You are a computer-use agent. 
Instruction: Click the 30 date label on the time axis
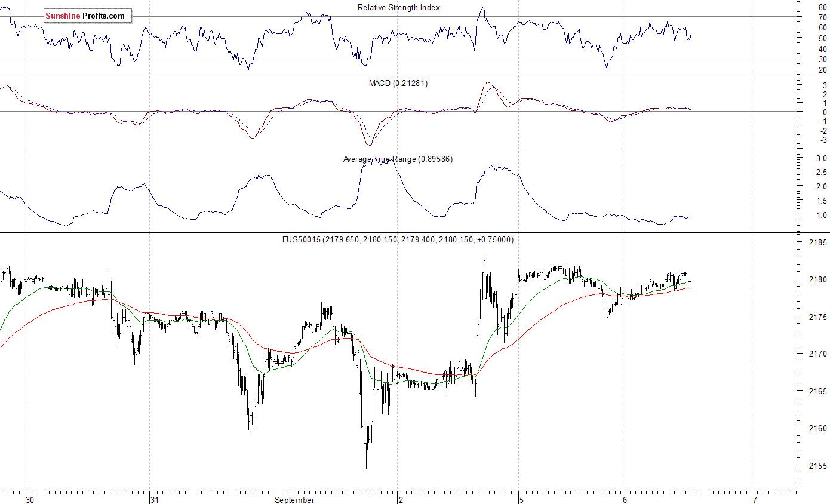[x=30, y=500]
